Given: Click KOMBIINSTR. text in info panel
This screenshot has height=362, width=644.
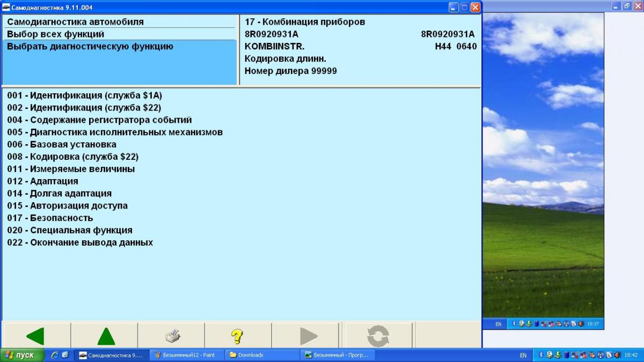Looking at the screenshot, I should point(275,47).
